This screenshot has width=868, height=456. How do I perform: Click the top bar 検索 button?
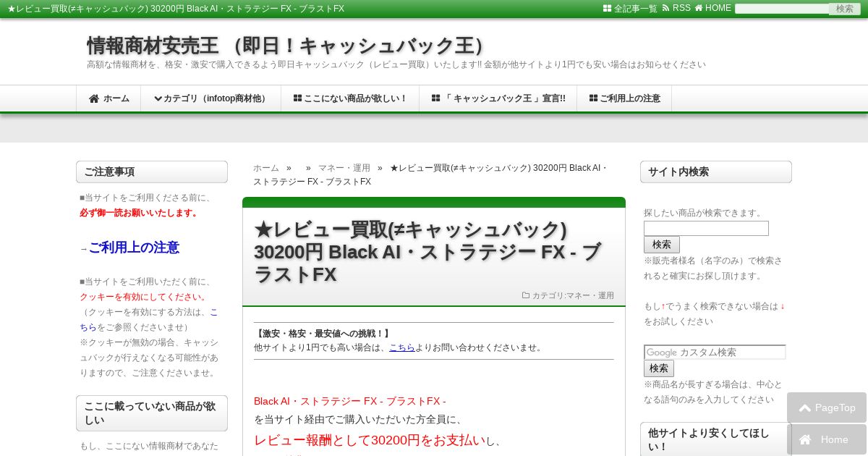point(845,9)
